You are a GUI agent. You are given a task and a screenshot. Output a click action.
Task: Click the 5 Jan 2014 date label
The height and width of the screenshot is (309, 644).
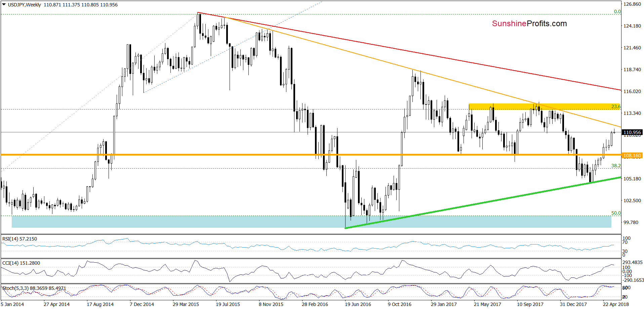click(12, 304)
